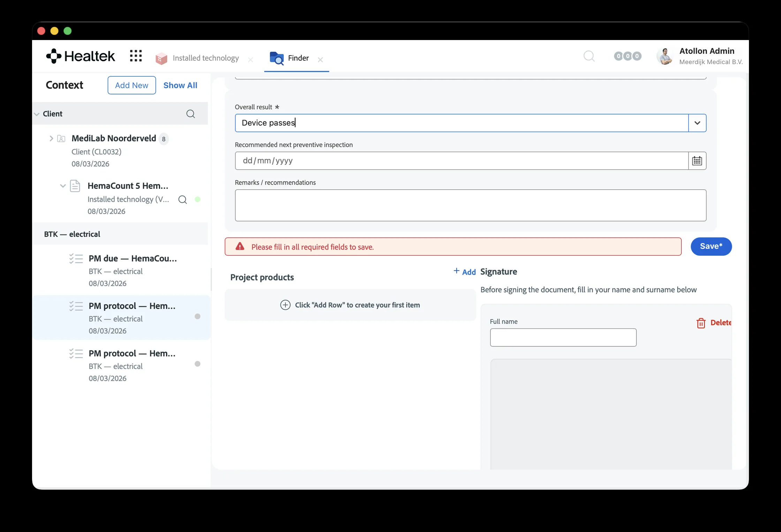The image size is (781, 532).
Task: Search within the Client section
Action: click(191, 114)
